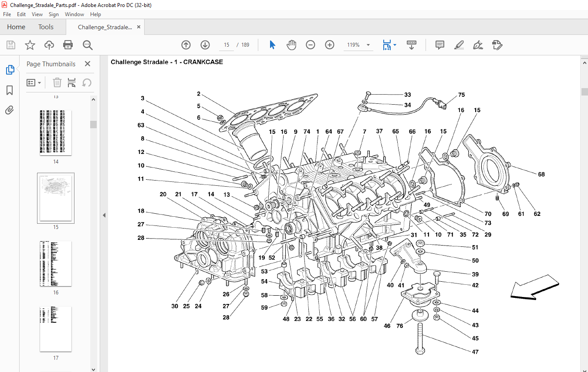This screenshot has width=588, height=372.
Task: Switch to the Tools tab
Action: click(x=46, y=27)
